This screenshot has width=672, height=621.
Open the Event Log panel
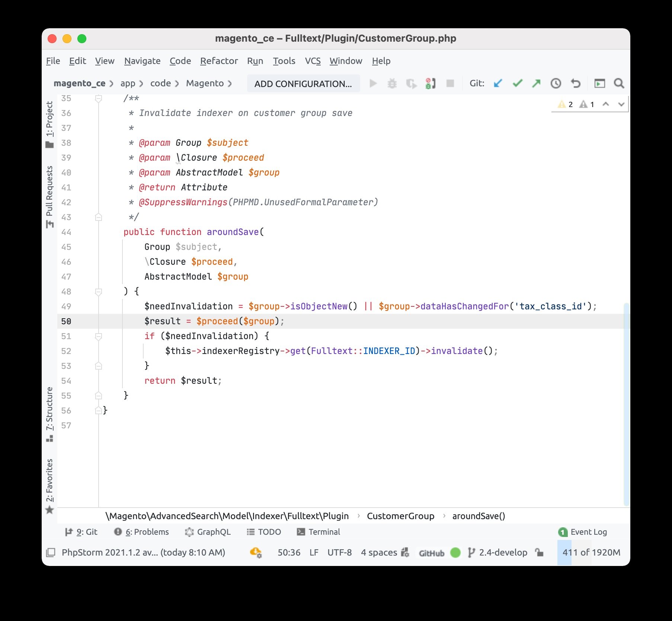click(583, 532)
